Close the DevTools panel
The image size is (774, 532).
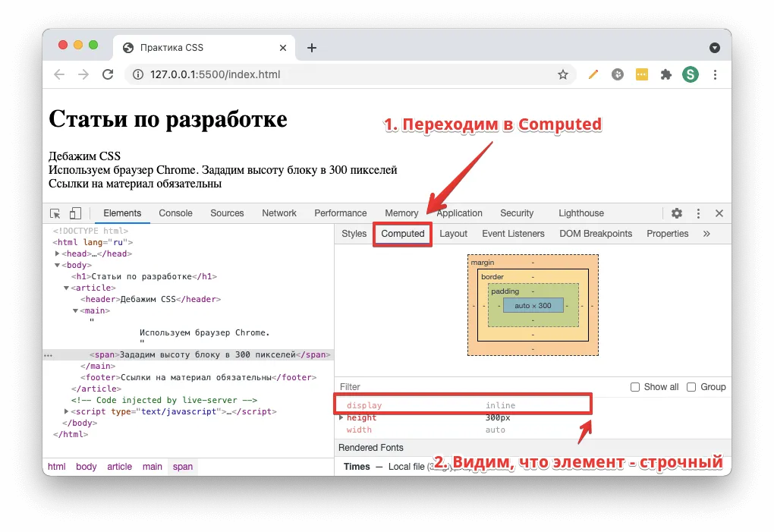tap(719, 213)
